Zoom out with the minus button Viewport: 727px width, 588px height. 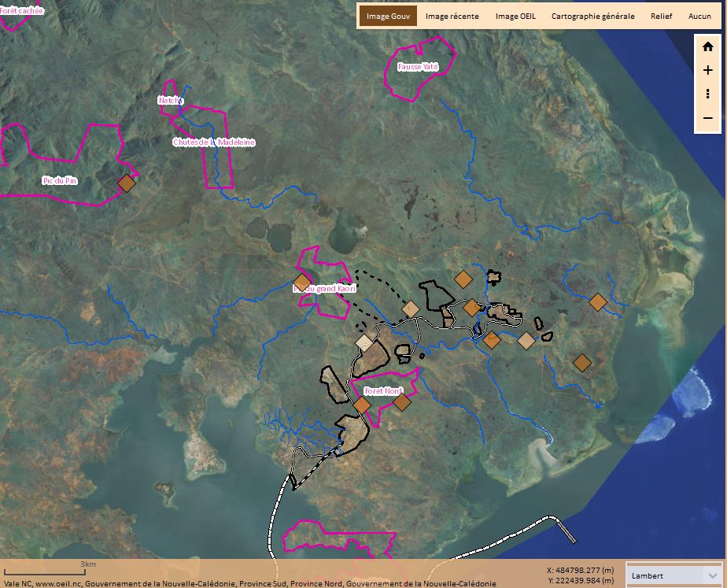coord(707,118)
